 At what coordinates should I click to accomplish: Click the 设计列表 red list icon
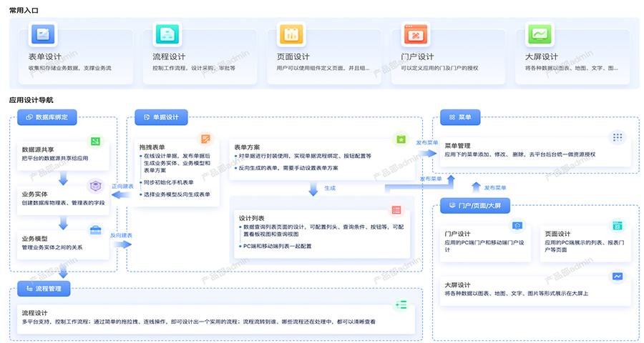tap(396, 210)
